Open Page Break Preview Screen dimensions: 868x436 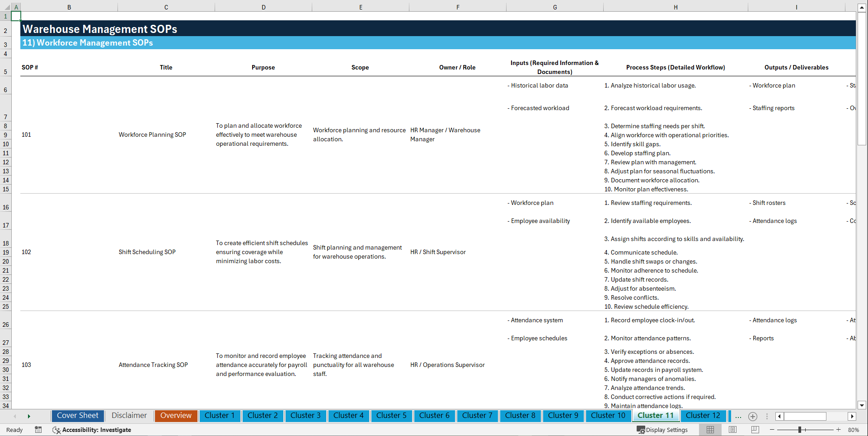coord(755,430)
